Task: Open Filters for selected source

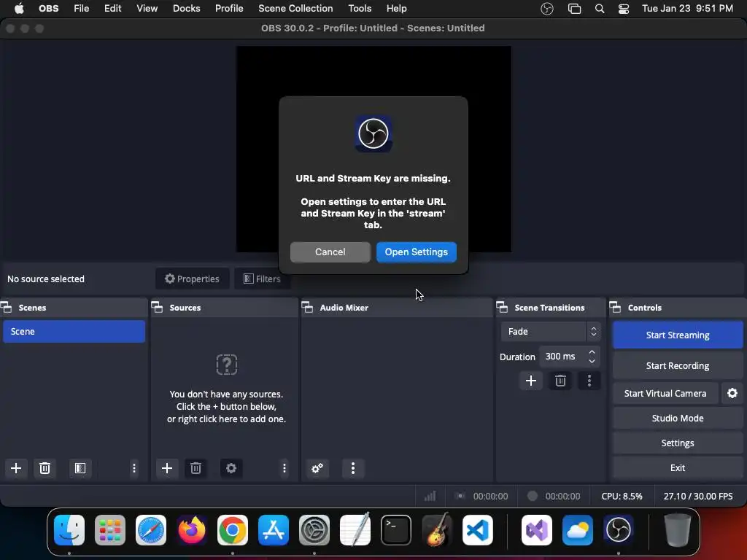Action: point(262,279)
